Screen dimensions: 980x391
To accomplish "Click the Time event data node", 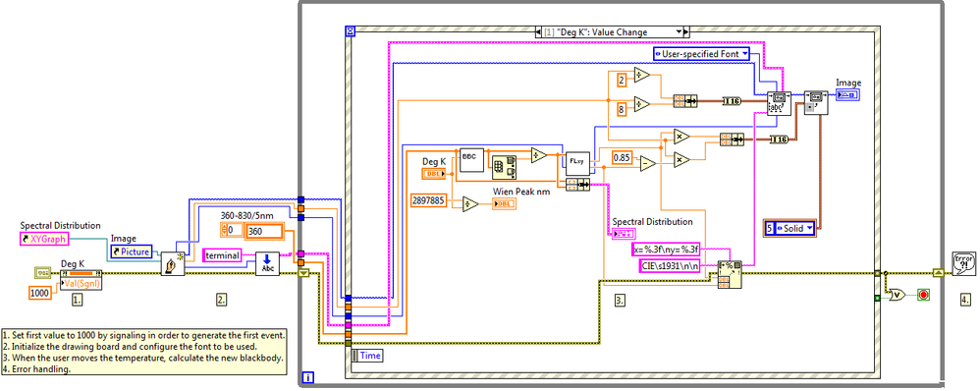I will click(x=367, y=355).
